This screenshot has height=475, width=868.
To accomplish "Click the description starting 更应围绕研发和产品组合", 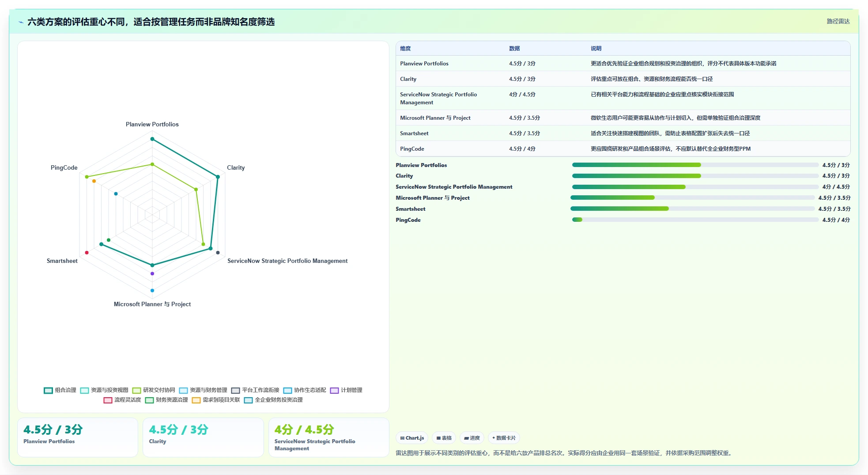I will tap(671, 149).
